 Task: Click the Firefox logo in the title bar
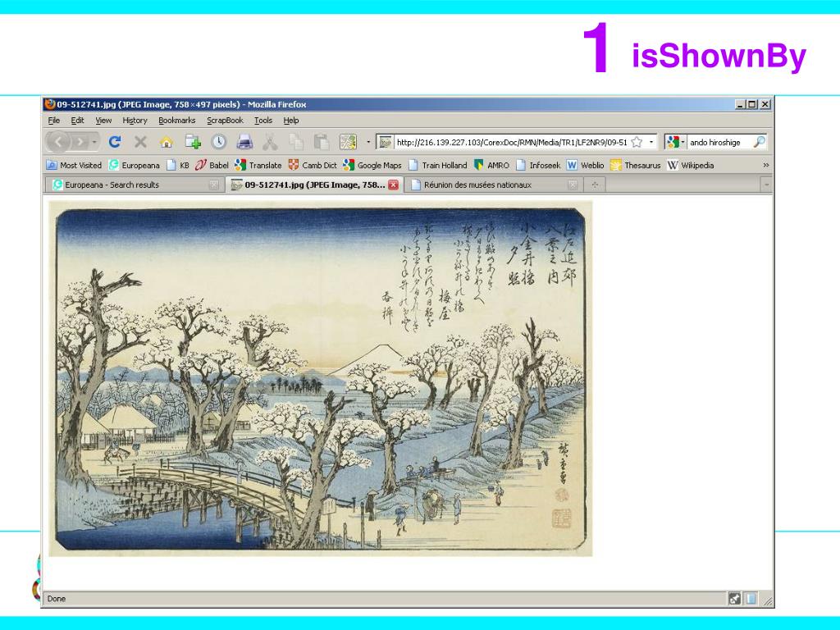(50, 104)
